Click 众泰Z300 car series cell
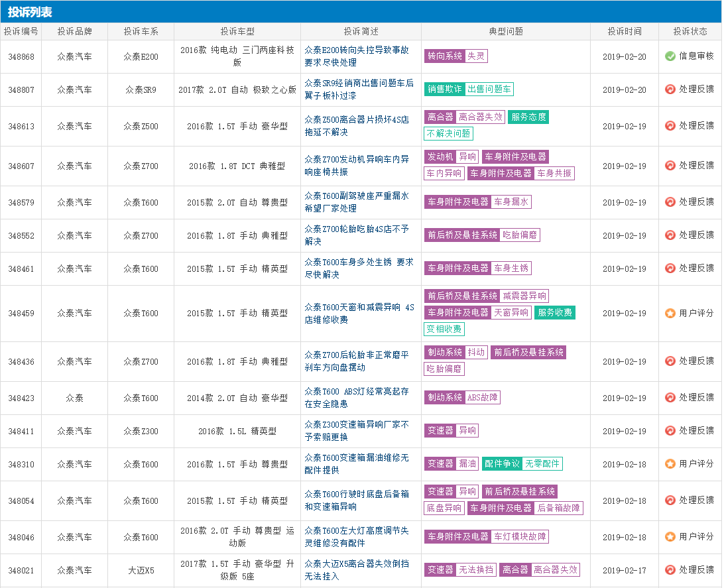The image size is (724, 588). (141, 432)
